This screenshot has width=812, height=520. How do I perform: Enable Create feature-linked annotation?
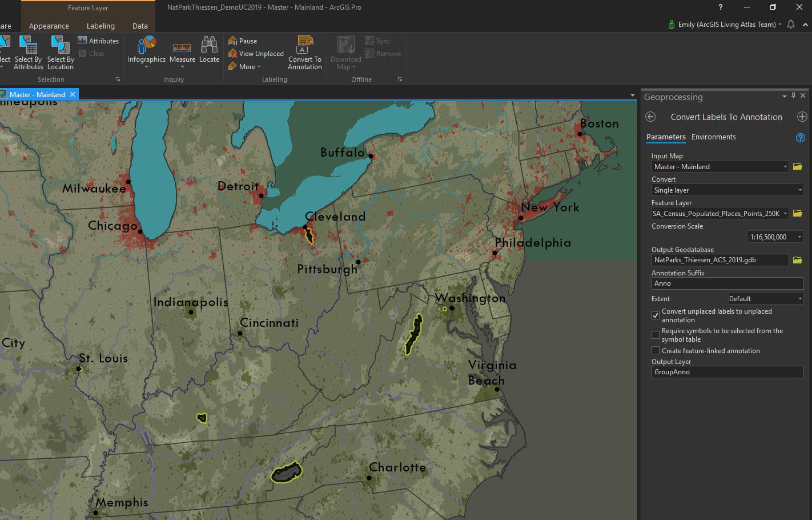pyautogui.click(x=656, y=350)
